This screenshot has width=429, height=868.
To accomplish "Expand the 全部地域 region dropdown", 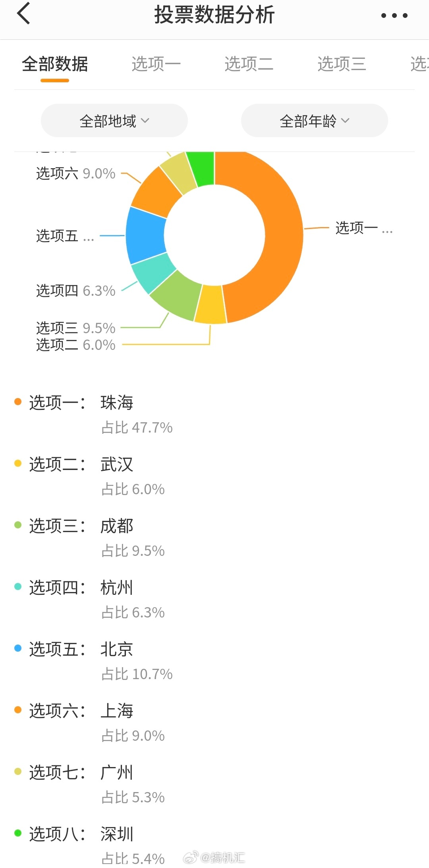I will [114, 120].
